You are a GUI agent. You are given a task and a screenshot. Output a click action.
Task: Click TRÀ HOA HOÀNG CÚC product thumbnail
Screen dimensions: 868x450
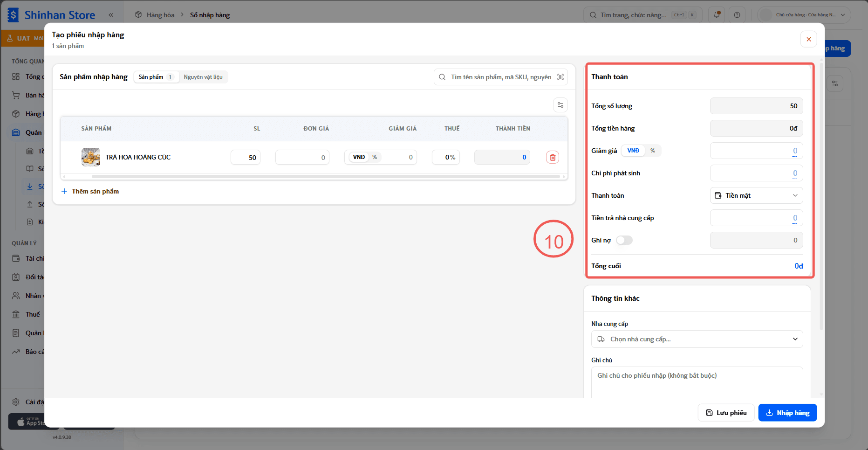click(91, 157)
